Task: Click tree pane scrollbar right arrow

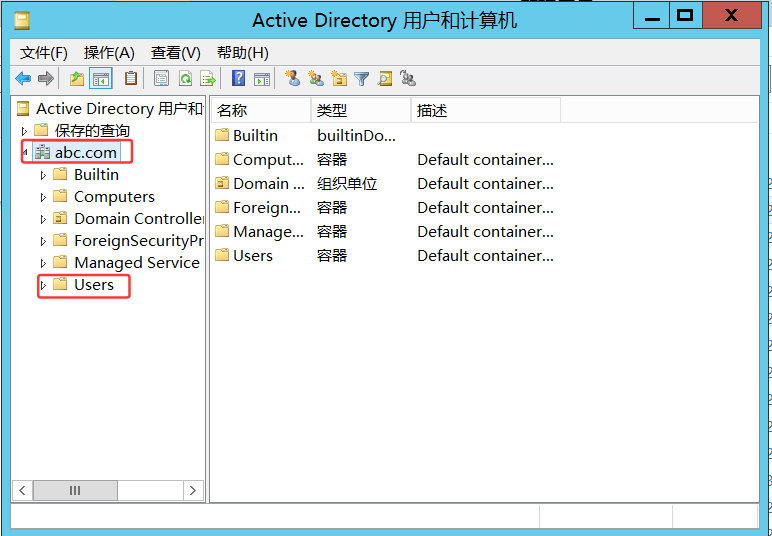Action: [x=193, y=490]
